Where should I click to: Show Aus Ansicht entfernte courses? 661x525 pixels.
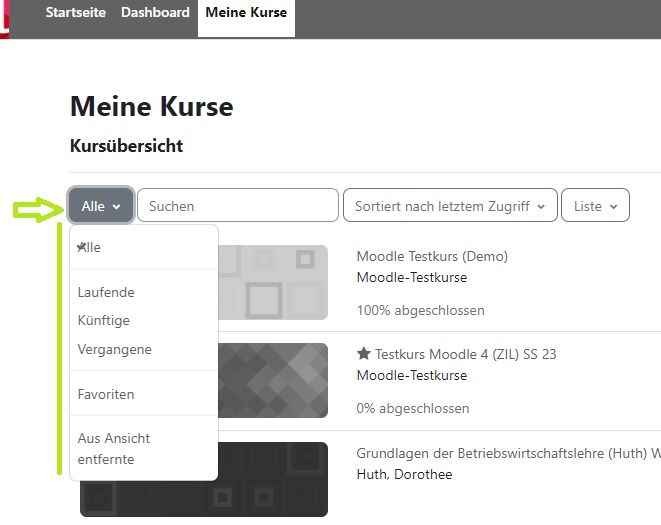click(x=143, y=449)
